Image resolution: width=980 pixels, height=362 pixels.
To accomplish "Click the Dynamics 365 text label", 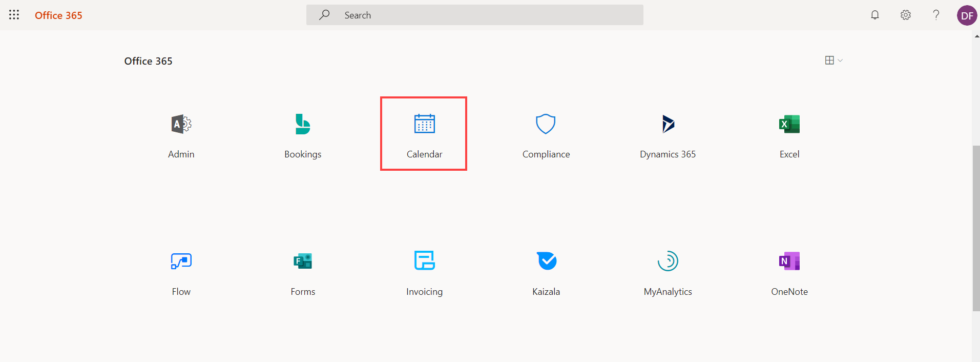I will click(668, 154).
